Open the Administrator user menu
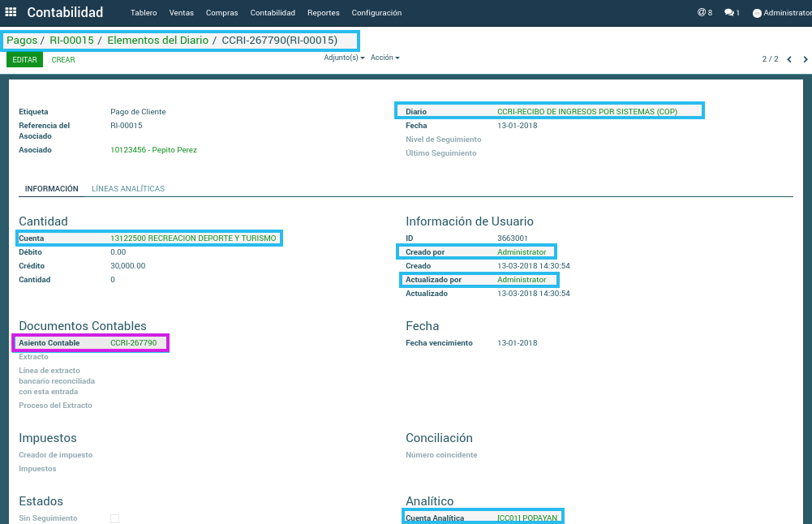 (781, 13)
